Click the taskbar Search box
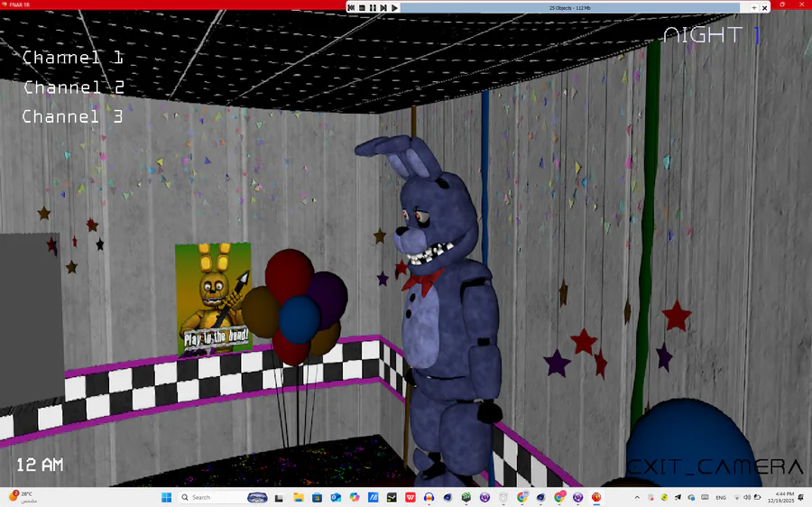The width and height of the screenshot is (812, 507). [x=224, y=498]
